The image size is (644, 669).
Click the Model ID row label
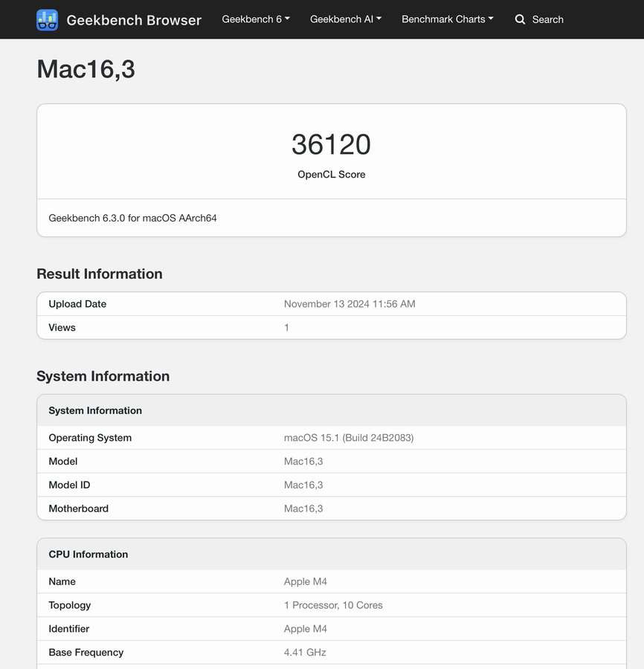click(69, 485)
